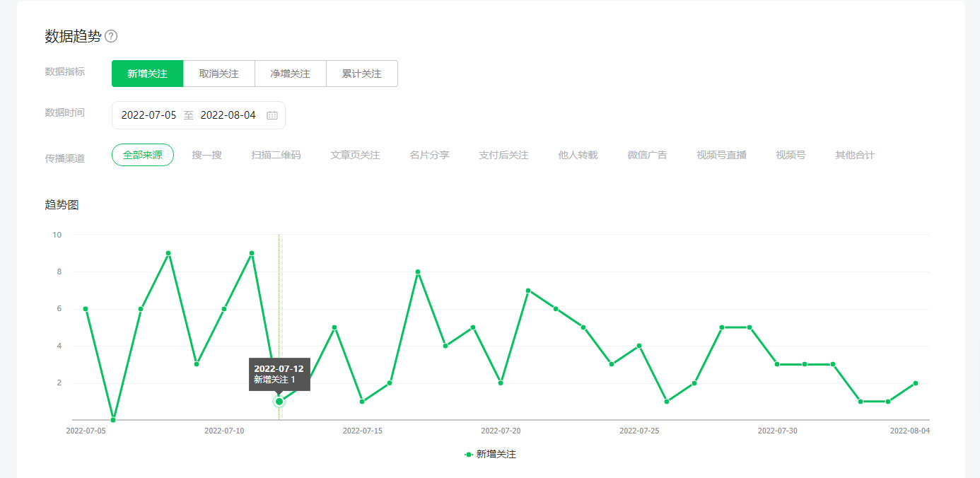Filter by 视频号直播 channel
Screen dimensions: 980x478
[721, 155]
